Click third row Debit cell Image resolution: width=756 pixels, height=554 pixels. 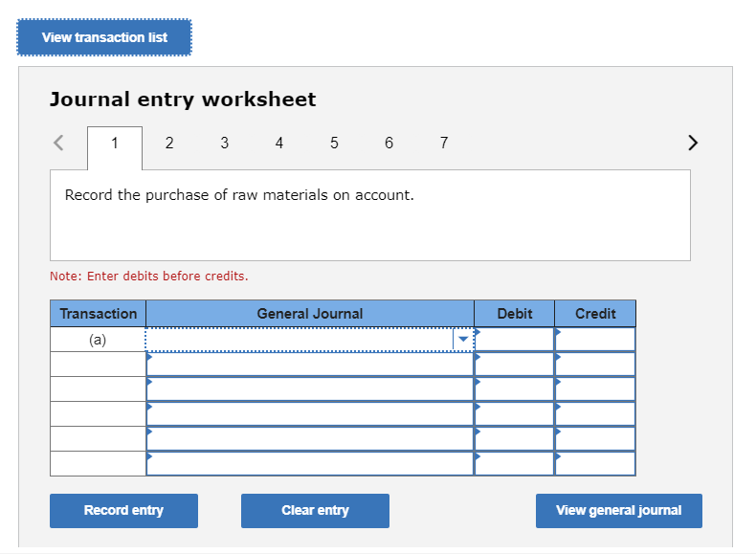[515, 389]
